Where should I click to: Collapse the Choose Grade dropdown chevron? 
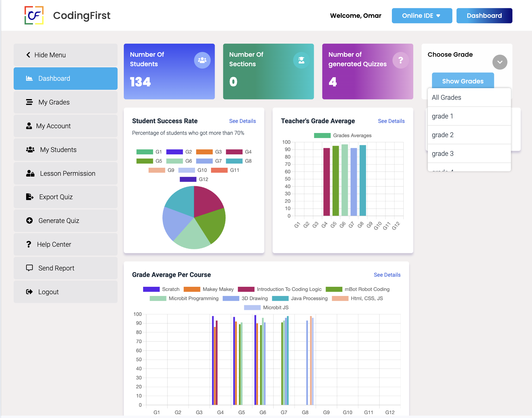500,62
